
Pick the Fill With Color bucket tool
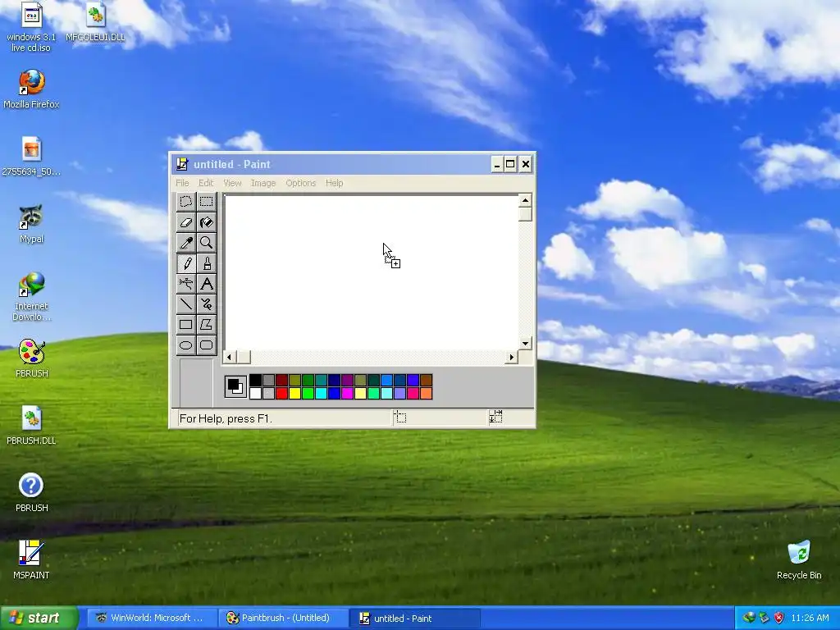206,222
